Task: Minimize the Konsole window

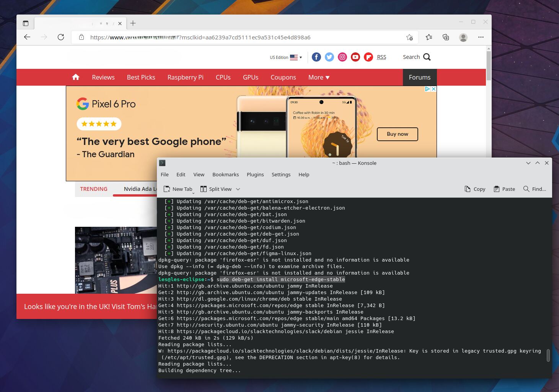Action: pos(528,163)
